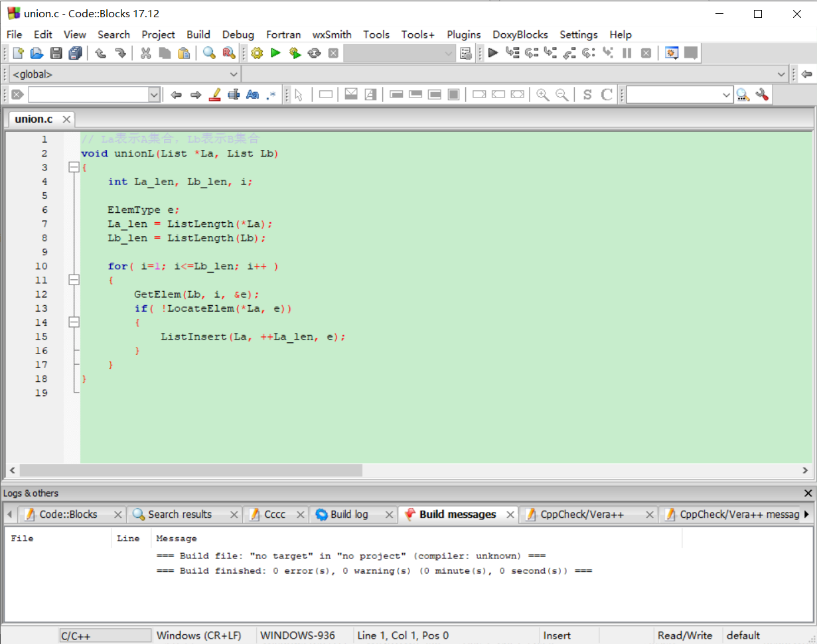The image size is (817, 644).
Task: Open the function list dropdown arrow
Action: [781, 74]
